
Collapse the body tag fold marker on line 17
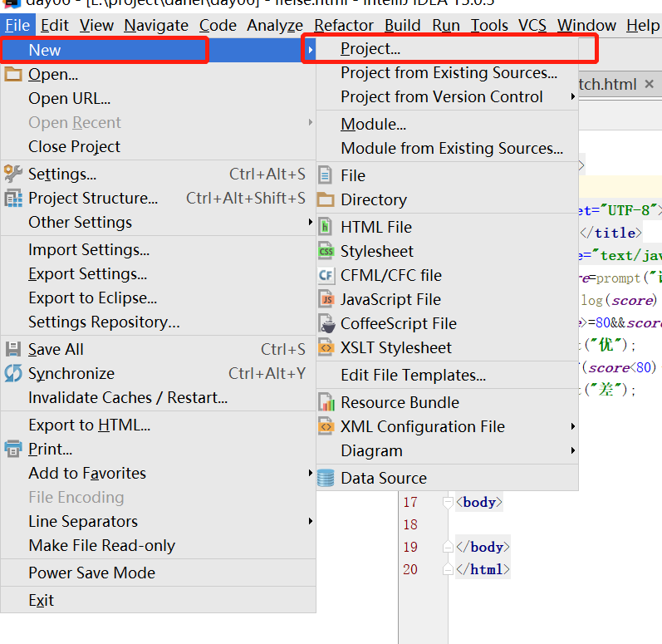click(x=448, y=502)
